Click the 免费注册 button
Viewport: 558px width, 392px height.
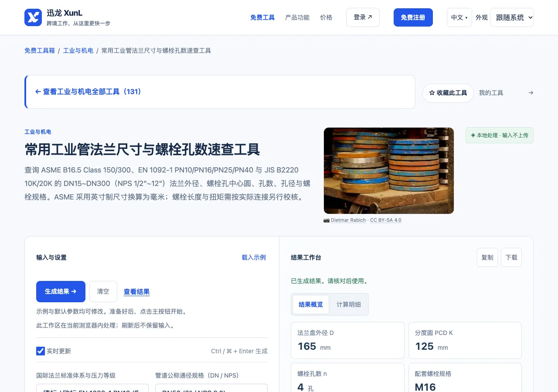[x=413, y=17]
